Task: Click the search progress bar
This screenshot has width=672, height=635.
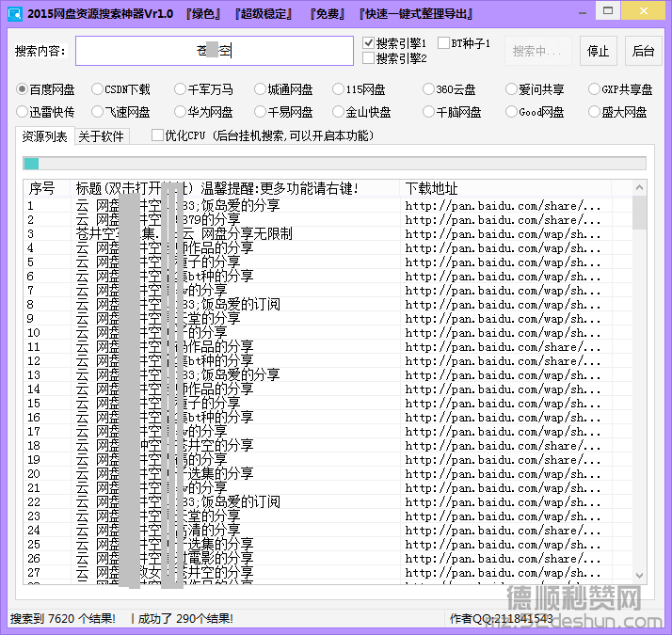Action: (334, 164)
